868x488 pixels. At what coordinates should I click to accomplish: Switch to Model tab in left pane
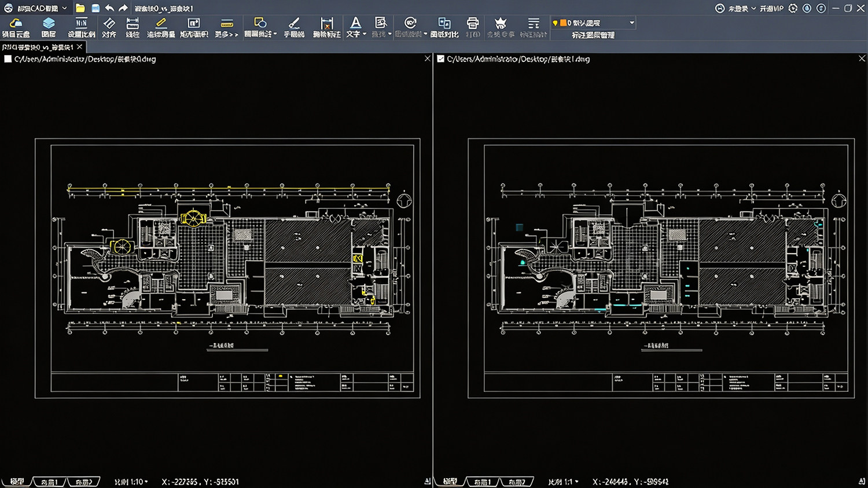click(17, 482)
